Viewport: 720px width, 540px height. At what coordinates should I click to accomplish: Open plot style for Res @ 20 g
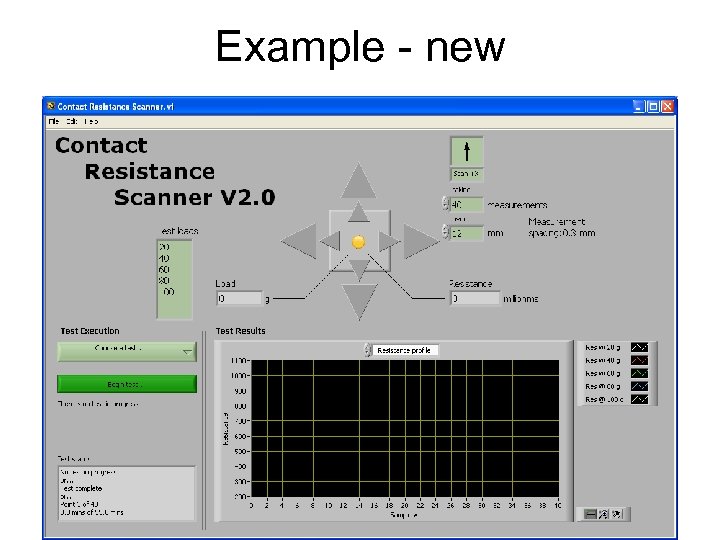[x=639, y=348]
